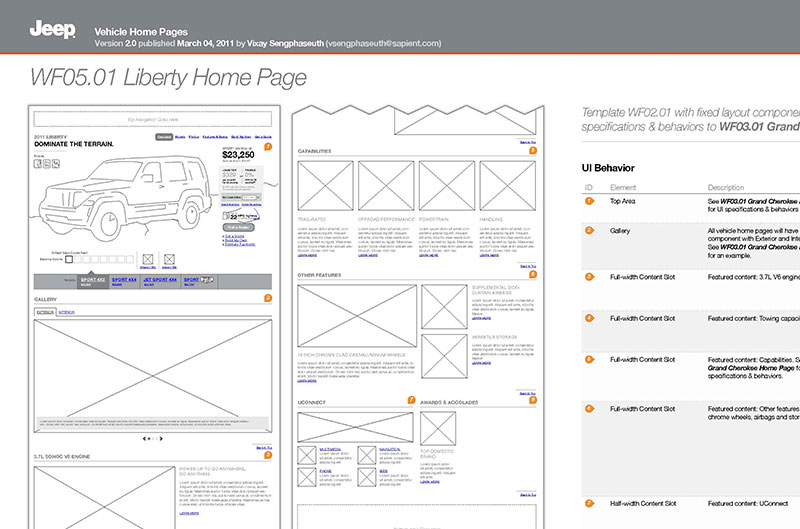Click the orange ID bullet for the Towing row
The height and width of the screenshot is (529, 800).
[x=589, y=318]
